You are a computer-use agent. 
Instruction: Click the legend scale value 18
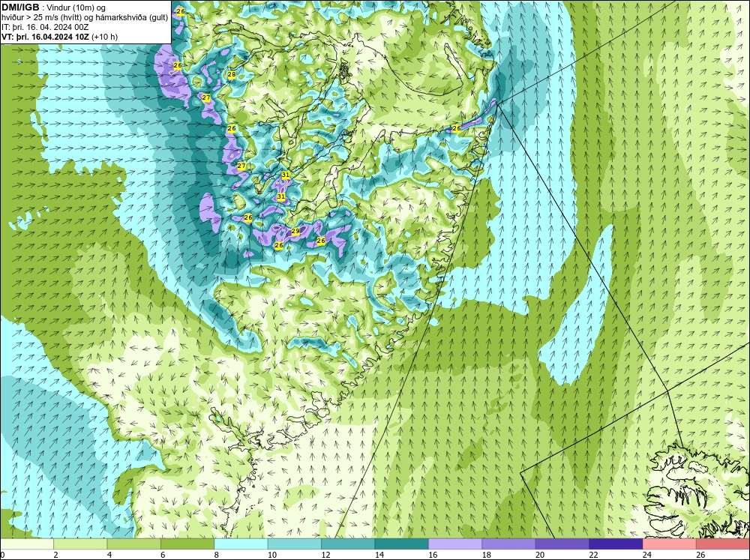pos(487,555)
